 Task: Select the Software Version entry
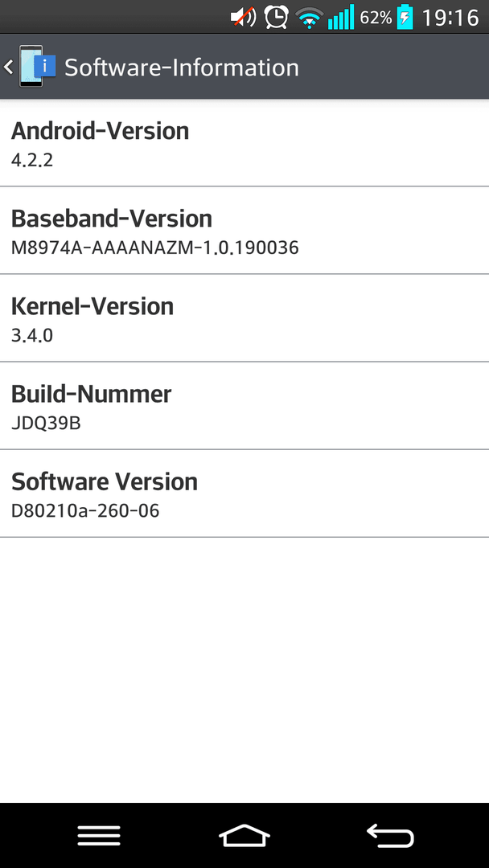click(244, 493)
